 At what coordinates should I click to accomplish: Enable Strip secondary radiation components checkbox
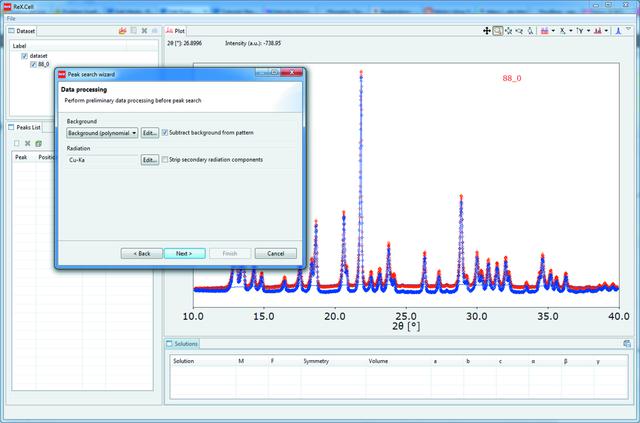point(165,160)
